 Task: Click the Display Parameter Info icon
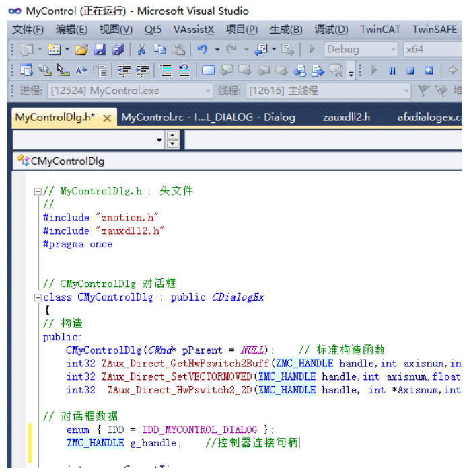pos(45,71)
